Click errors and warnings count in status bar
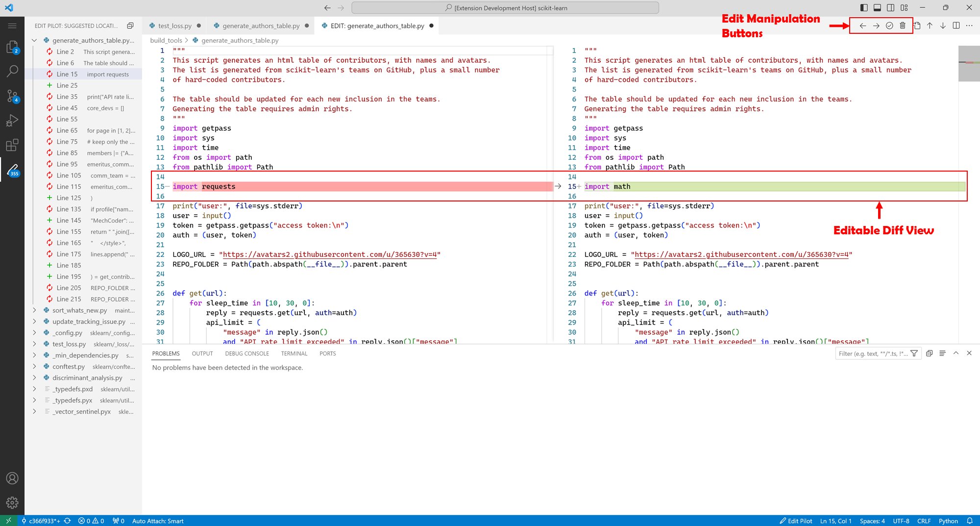Viewport: 980px width, 526px height. pyautogui.click(x=91, y=521)
